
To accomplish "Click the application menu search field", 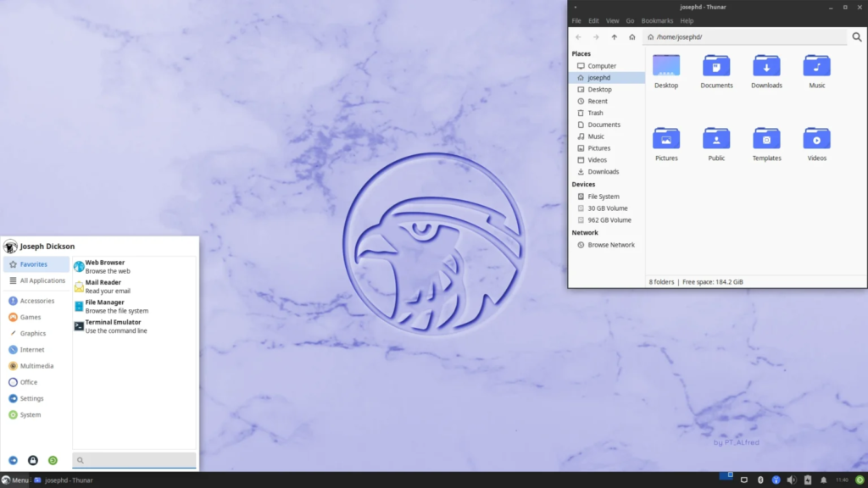I will pos(134,460).
